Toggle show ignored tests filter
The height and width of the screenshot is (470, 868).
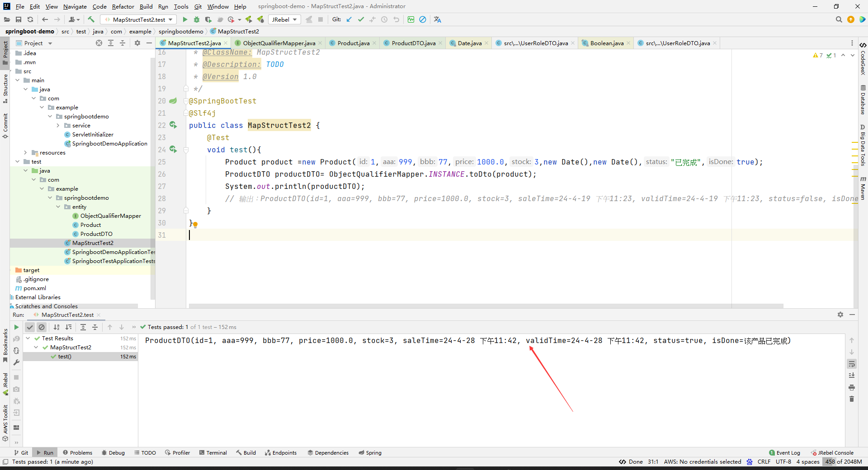[x=42, y=327]
